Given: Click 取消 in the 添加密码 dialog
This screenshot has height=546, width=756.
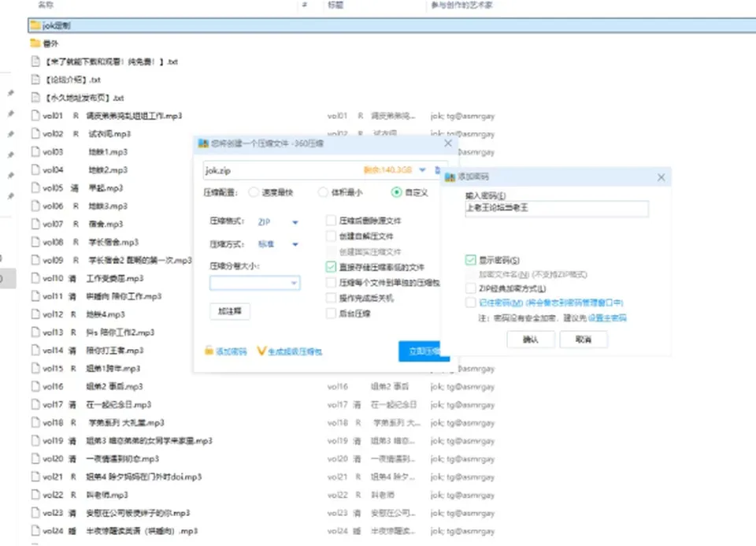Looking at the screenshot, I should pos(584,340).
